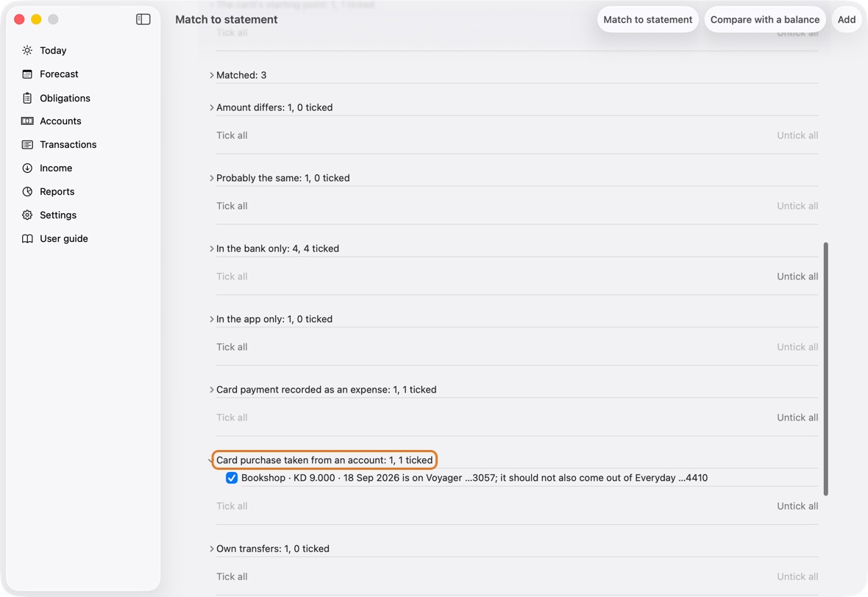Click the Today sun icon
868x597 pixels.
(x=27, y=50)
